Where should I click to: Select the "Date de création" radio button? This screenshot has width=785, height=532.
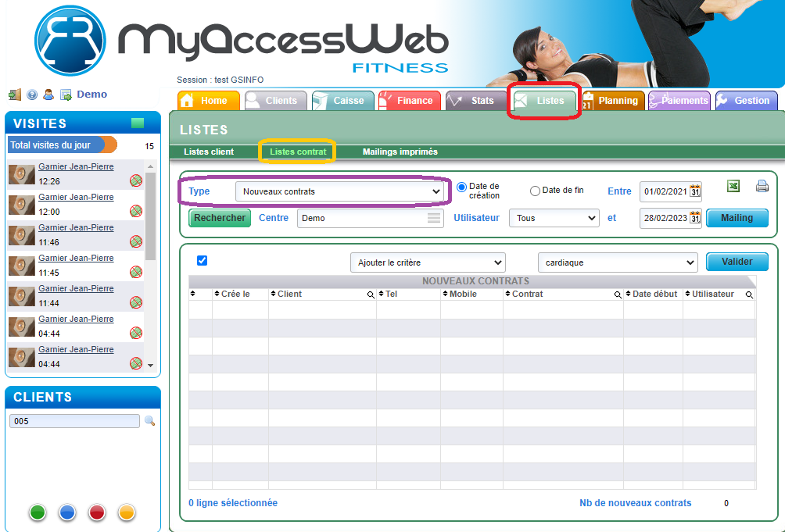(461, 187)
